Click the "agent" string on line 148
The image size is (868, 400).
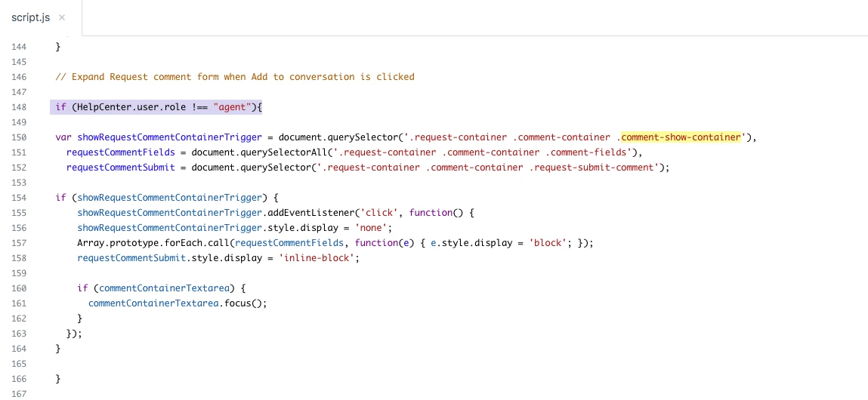click(x=232, y=107)
